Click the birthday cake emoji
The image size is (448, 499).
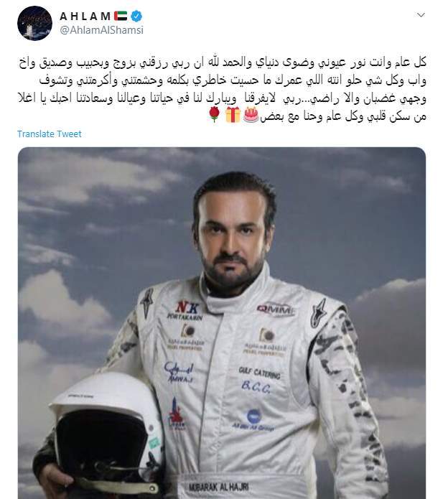(x=251, y=115)
